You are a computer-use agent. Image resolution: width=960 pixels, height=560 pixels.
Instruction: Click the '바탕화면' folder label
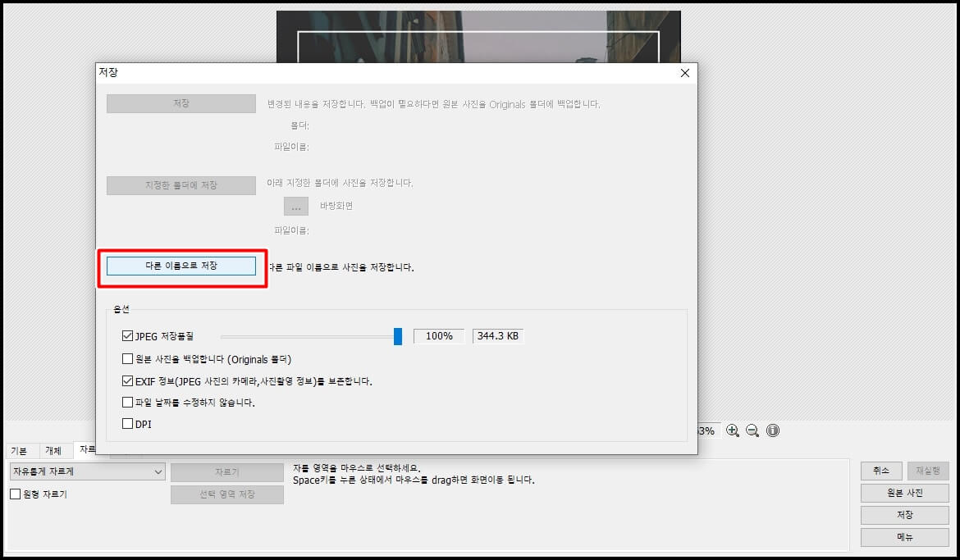point(336,207)
